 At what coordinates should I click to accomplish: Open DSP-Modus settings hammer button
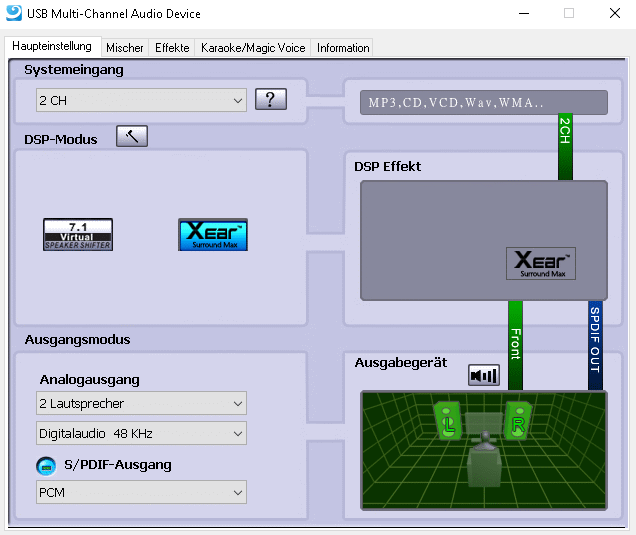point(132,136)
